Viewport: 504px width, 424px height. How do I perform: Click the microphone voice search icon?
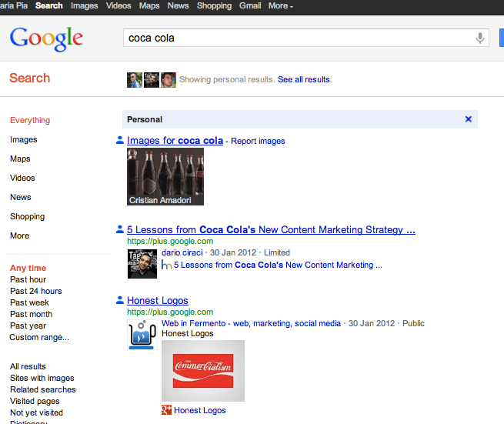pos(480,38)
